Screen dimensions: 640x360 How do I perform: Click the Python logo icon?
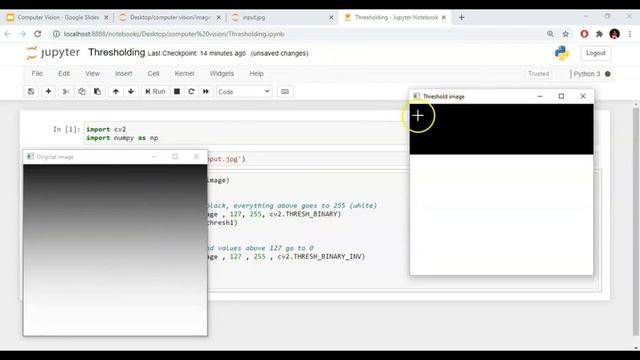562,53
